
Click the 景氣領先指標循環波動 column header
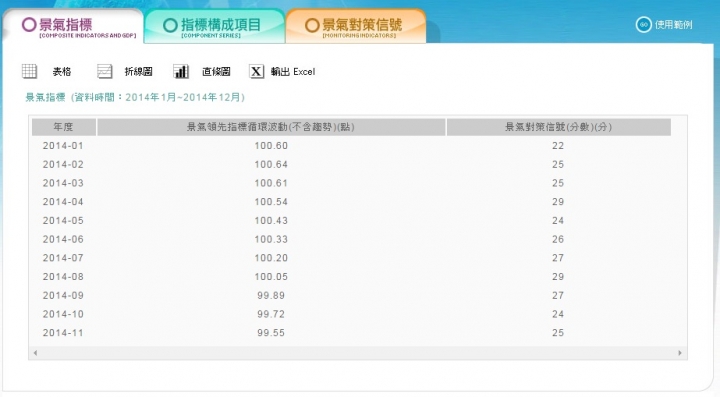tap(271, 127)
